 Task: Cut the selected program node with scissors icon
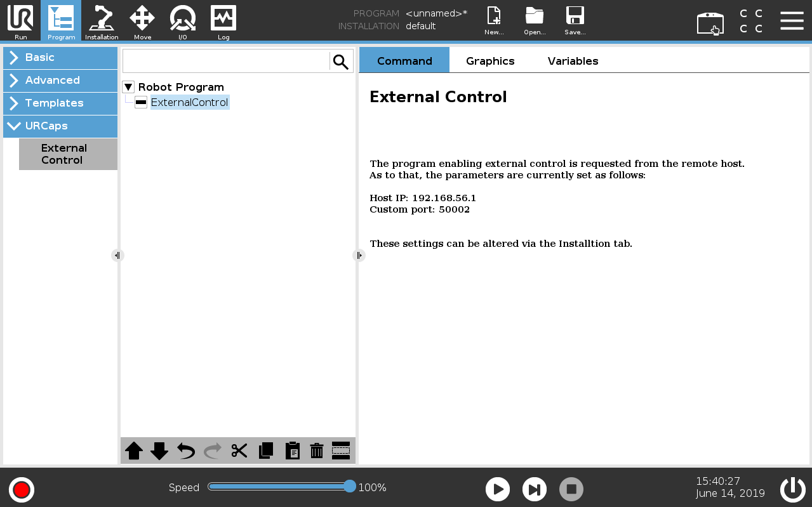(239, 451)
